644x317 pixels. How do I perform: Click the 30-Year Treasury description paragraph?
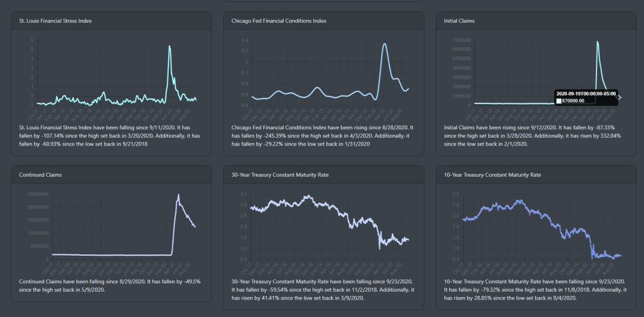(323, 289)
